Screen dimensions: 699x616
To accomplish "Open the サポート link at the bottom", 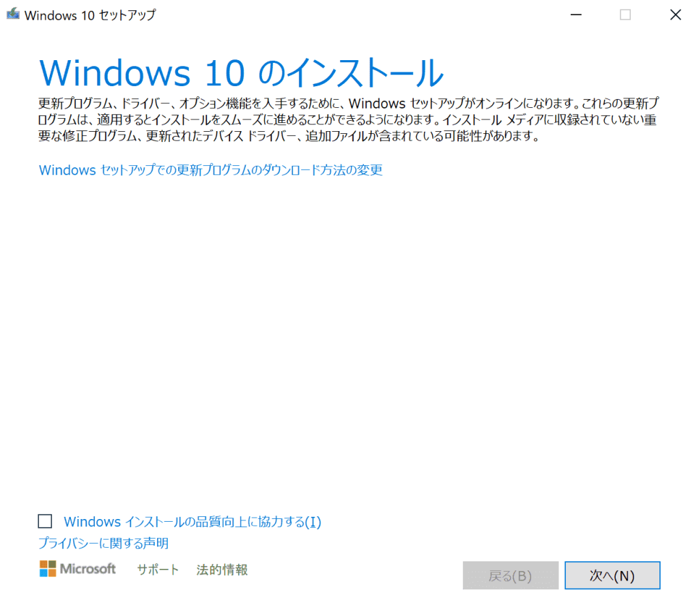I will click(x=158, y=570).
